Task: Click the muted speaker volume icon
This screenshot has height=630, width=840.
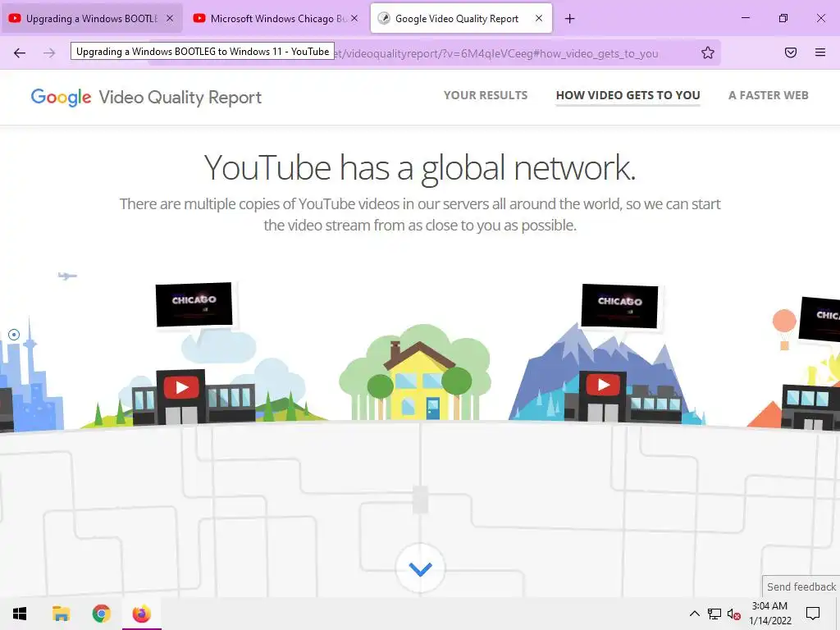Action: (734, 614)
